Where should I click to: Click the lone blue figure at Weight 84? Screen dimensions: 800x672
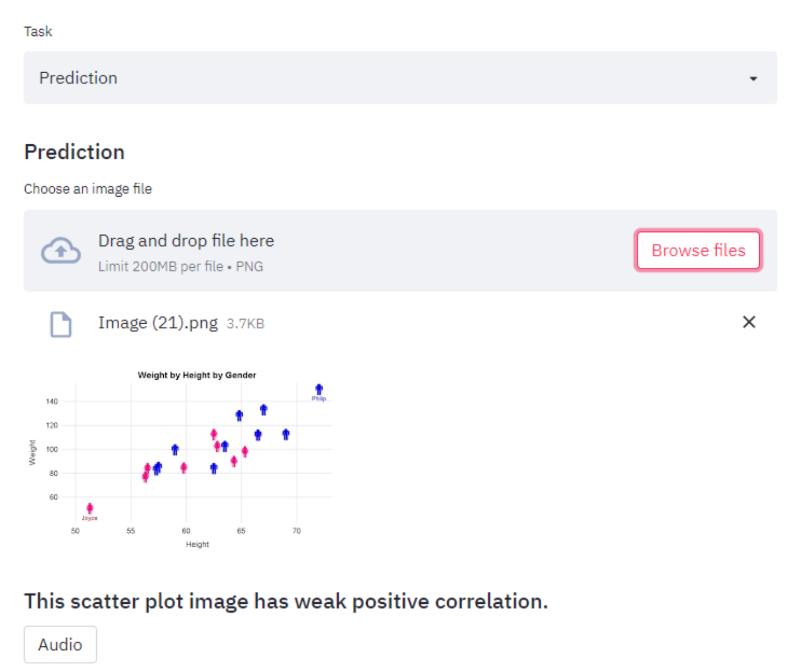(x=213, y=467)
